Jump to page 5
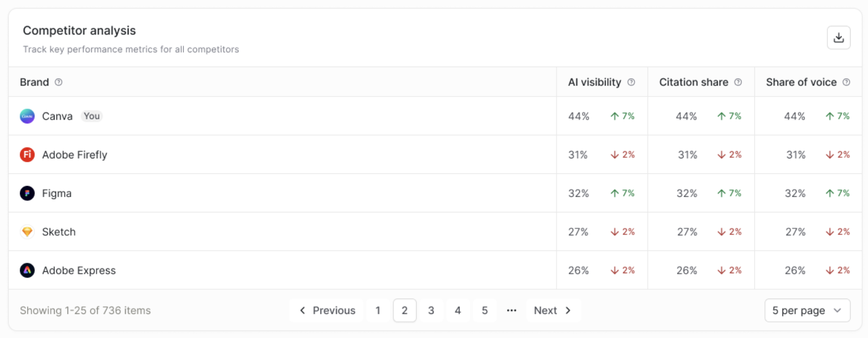Viewport: 868px width, 338px height. click(x=485, y=310)
